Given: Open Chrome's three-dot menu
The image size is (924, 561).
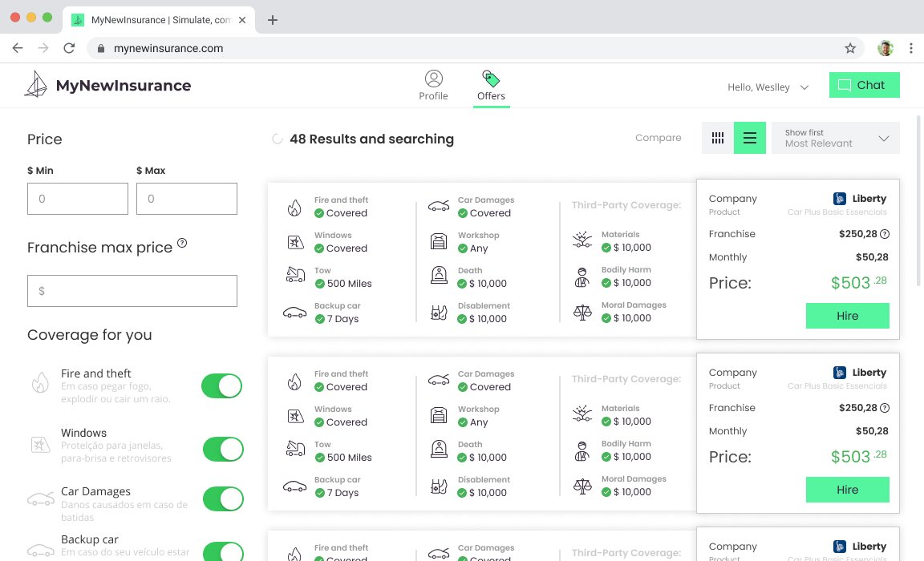Looking at the screenshot, I should pos(911,48).
